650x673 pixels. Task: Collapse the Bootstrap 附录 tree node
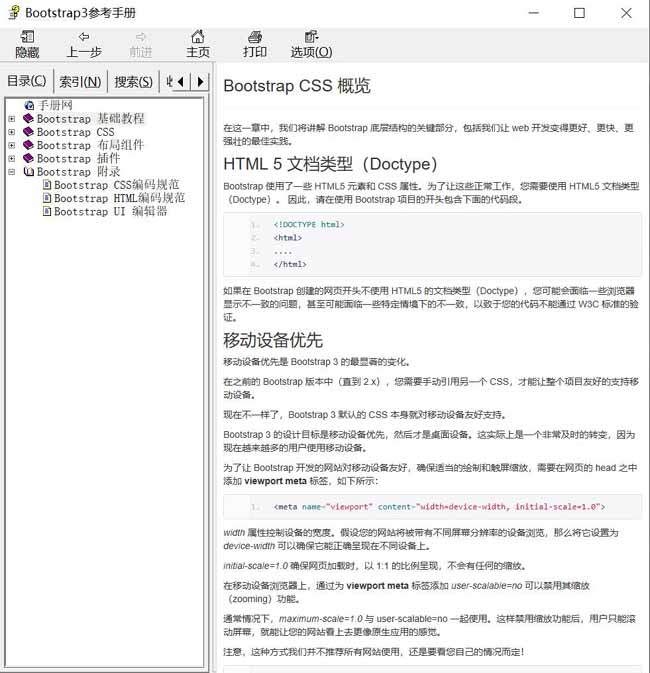pyautogui.click(x=12, y=172)
